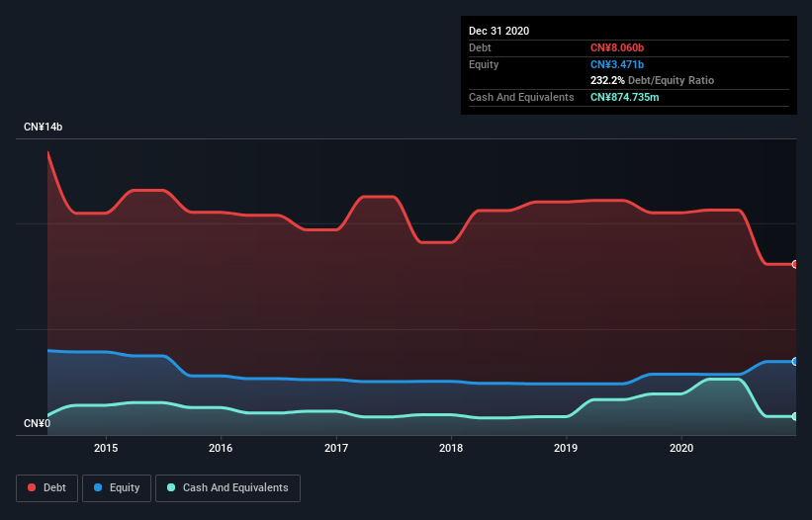The width and height of the screenshot is (812, 520).
Task: Click the 2015 x-axis label
Action: tap(106, 448)
